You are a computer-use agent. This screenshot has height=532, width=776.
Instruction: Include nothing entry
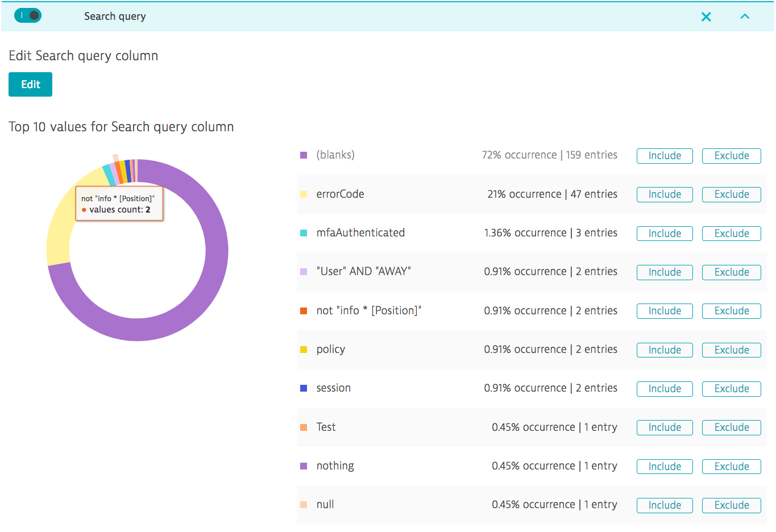(x=665, y=467)
